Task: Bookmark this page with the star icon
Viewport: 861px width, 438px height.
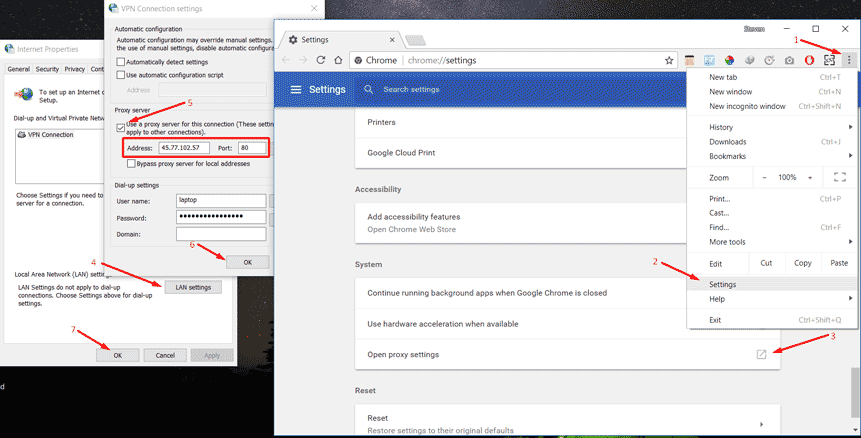Action: coord(669,60)
